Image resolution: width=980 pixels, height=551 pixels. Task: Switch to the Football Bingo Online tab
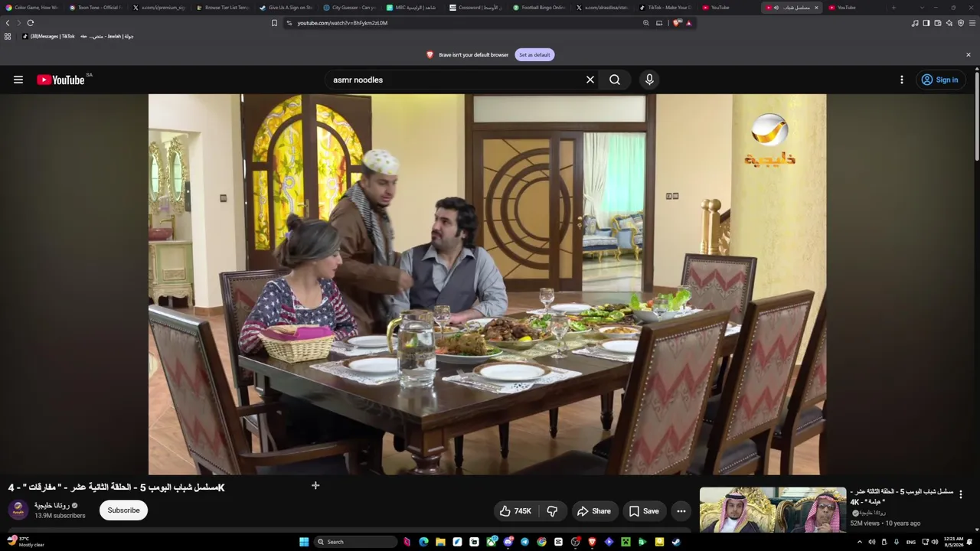[541, 8]
